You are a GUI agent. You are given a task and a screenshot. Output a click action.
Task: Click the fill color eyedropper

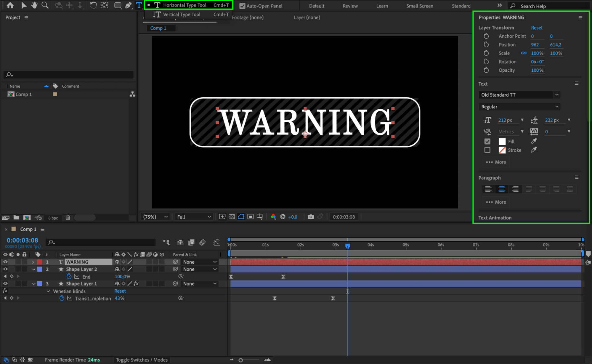(534, 142)
